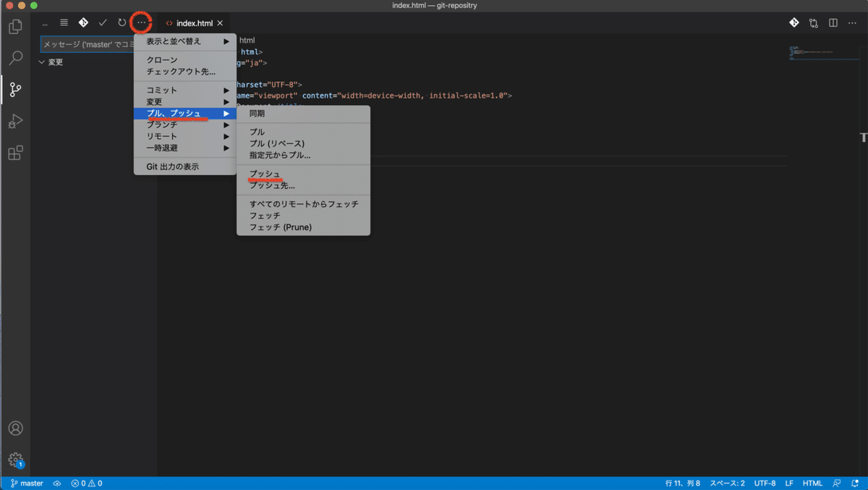This screenshot has width=868, height=490.
Task: Click 行 11、列 8 cursor position
Action: click(x=683, y=483)
